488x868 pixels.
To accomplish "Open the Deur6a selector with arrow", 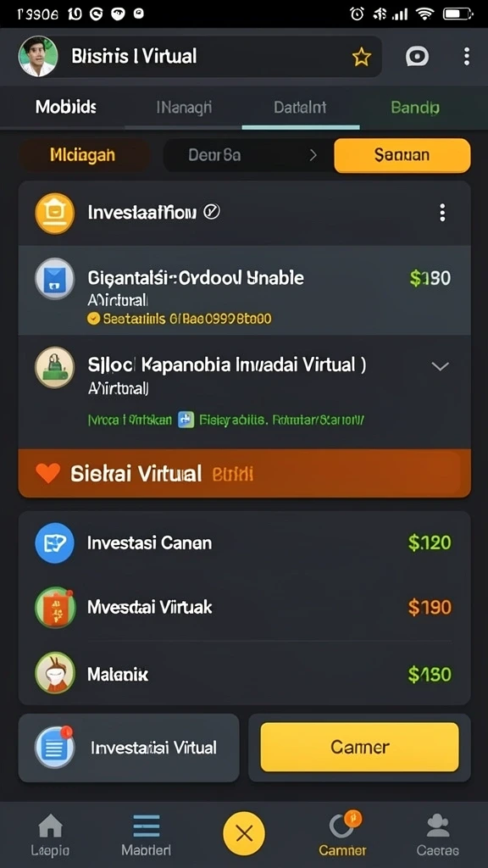I will point(244,155).
